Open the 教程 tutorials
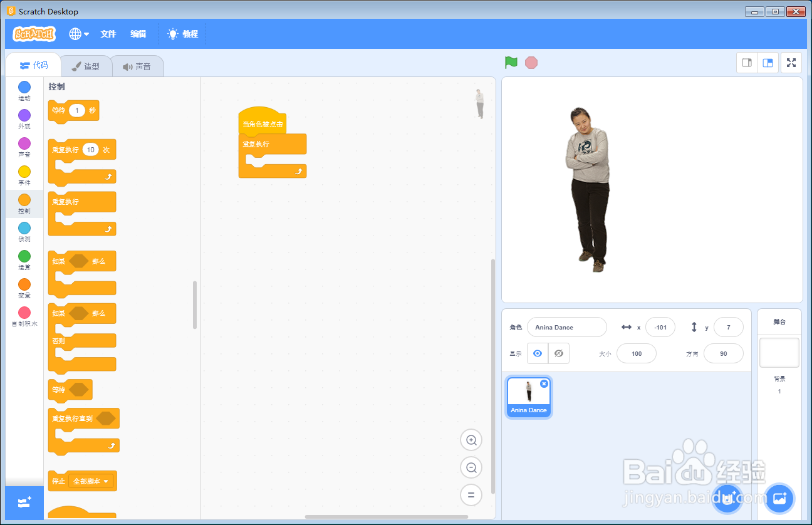Screen dimensions: 812x525 (x=183, y=34)
